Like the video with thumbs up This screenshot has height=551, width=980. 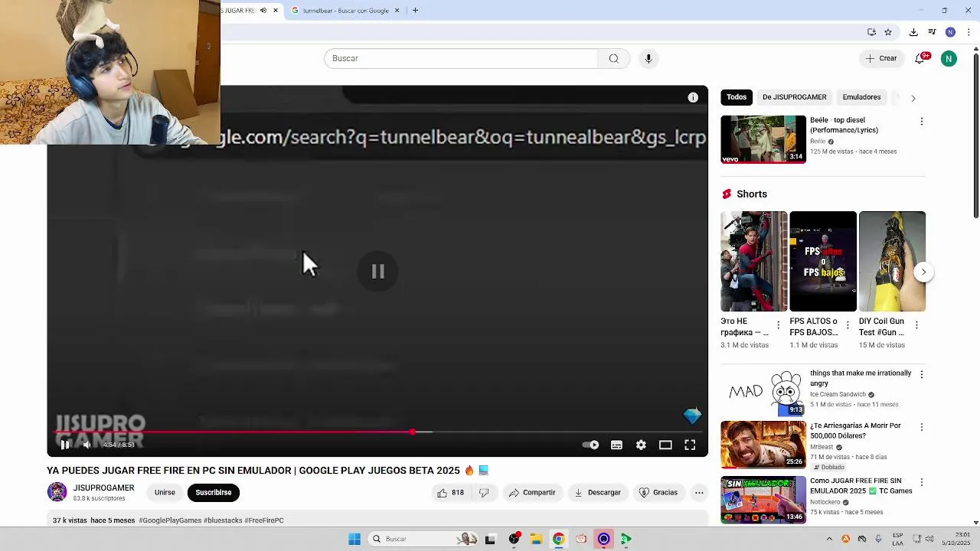coord(450,493)
